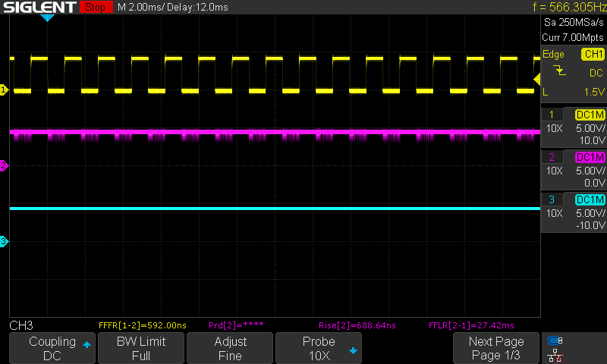Click the M 2.00ms timebase readout
This screenshot has height=364, width=607.
pos(140,7)
